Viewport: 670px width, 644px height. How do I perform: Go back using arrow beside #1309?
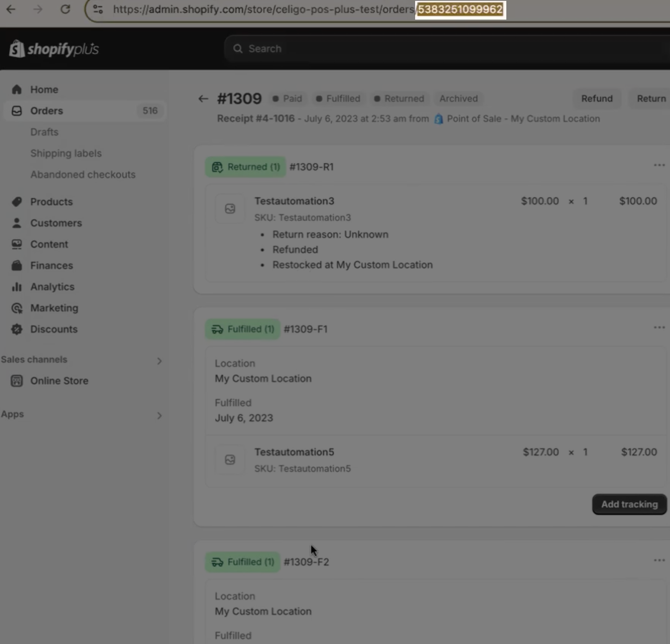tap(203, 99)
